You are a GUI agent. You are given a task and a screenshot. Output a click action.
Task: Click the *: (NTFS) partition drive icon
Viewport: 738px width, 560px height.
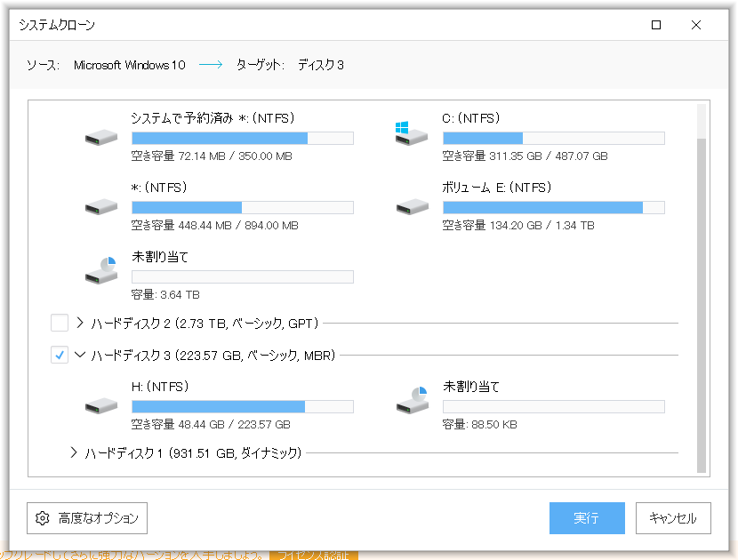pyautogui.click(x=100, y=206)
